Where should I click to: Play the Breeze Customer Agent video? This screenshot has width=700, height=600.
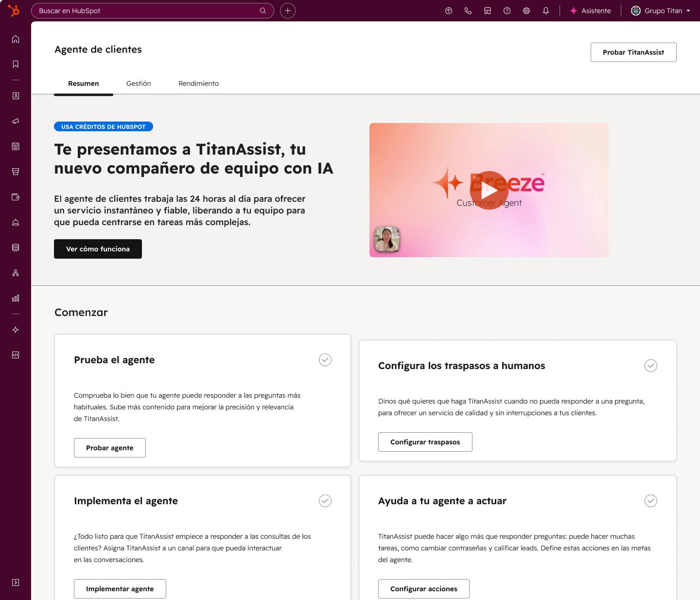click(489, 190)
